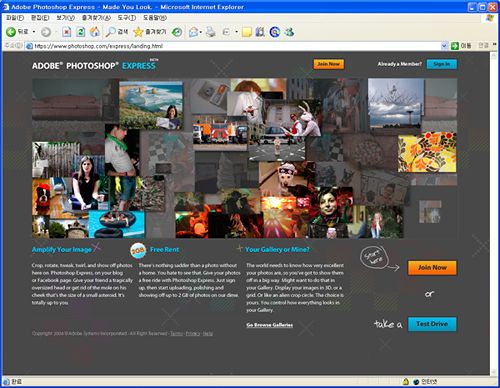500x388 pixels.
Task: Click the page icon in the address bar
Action: 29,46
